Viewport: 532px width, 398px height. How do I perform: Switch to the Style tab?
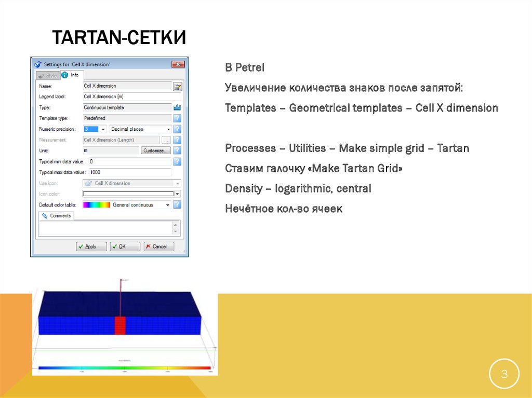coord(48,76)
